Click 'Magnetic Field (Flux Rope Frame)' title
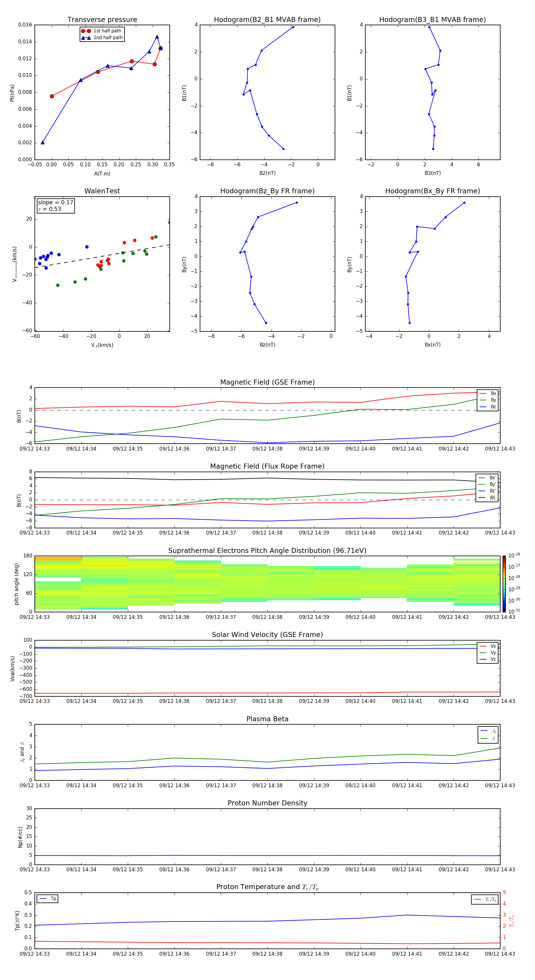Image resolution: width=535 pixels, height=980 pixels. [267, 467]
